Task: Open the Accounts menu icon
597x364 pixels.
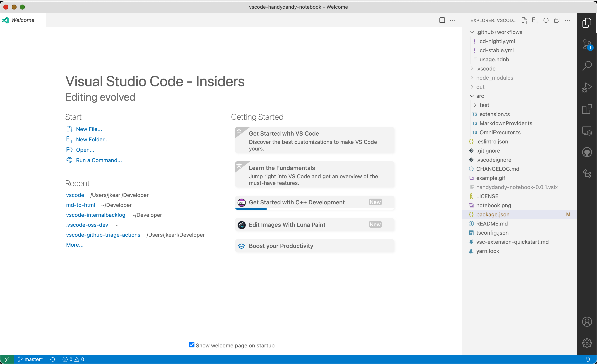Action: point(587,322)
